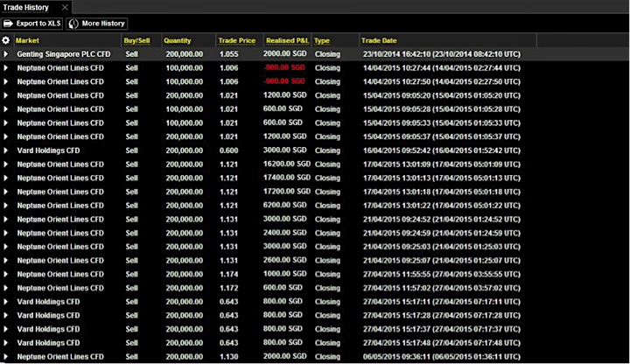
Task: Sort by the Type column header
Action: [321, 40]
